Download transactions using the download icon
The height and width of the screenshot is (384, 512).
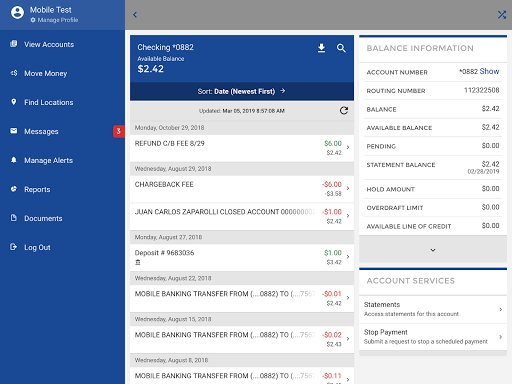[321, 48]
